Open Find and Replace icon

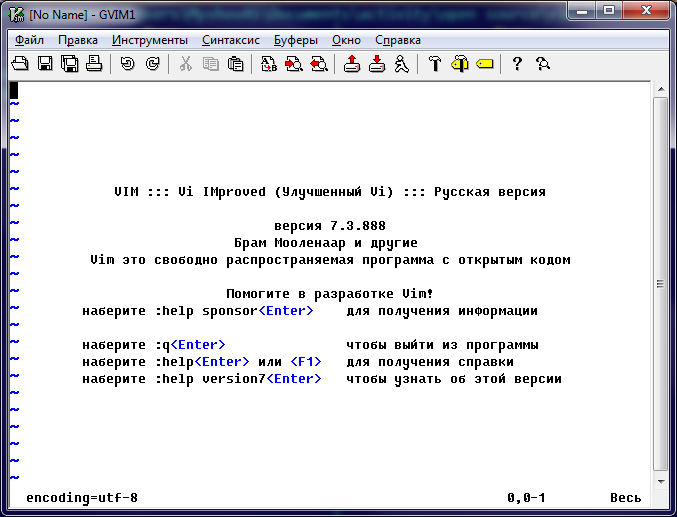pos(269,64)
